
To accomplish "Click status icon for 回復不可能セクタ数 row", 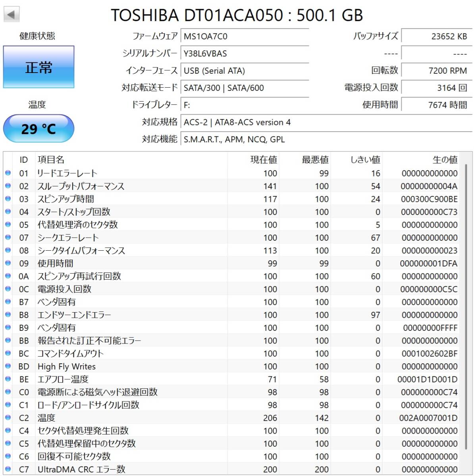I will pyautogui.click(x=8, y=456).
